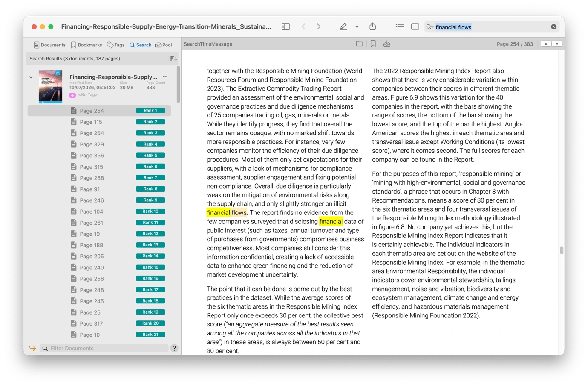The height and width of the screenshot is (386, 588).
Task: Click the Search Results summary header
Action: pyautogui.click(x=75, y=59)
